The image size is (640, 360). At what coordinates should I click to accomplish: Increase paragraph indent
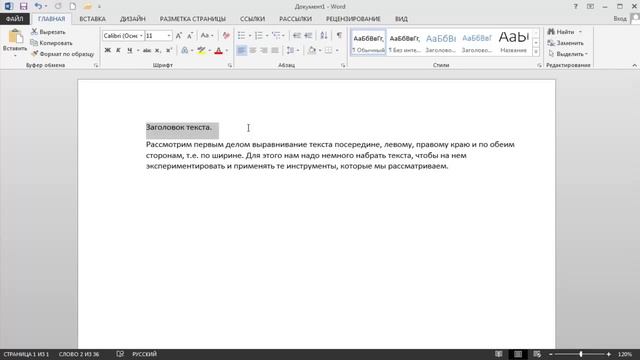[x=309, y=36]
